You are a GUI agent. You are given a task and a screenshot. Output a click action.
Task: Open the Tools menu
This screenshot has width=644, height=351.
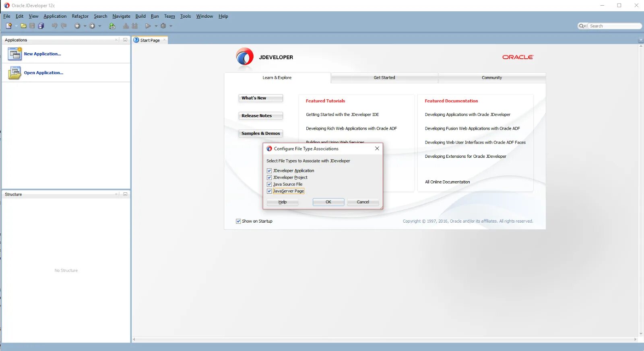click(x=186, y=16)
